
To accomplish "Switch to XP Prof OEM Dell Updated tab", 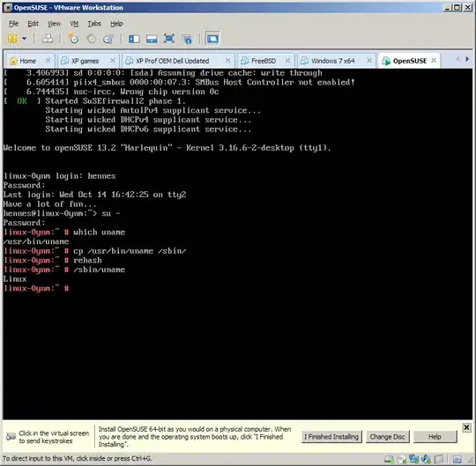I will click(173, 61).
